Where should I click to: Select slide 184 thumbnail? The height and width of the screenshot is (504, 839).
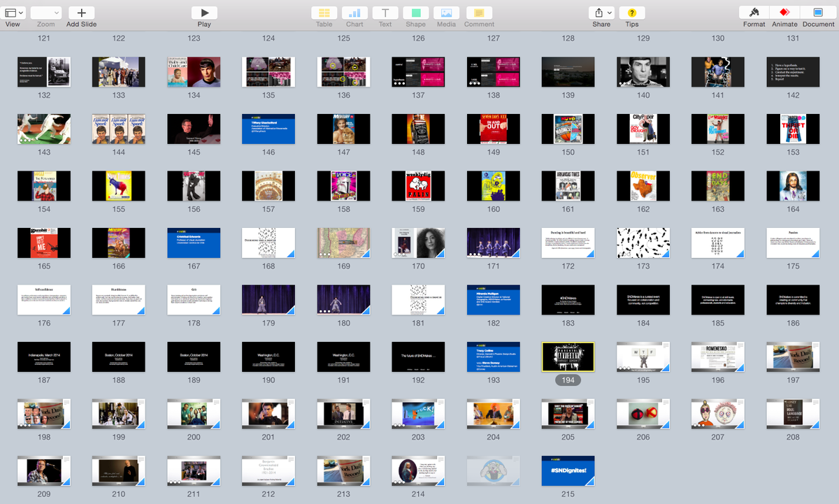coord(643,300)
